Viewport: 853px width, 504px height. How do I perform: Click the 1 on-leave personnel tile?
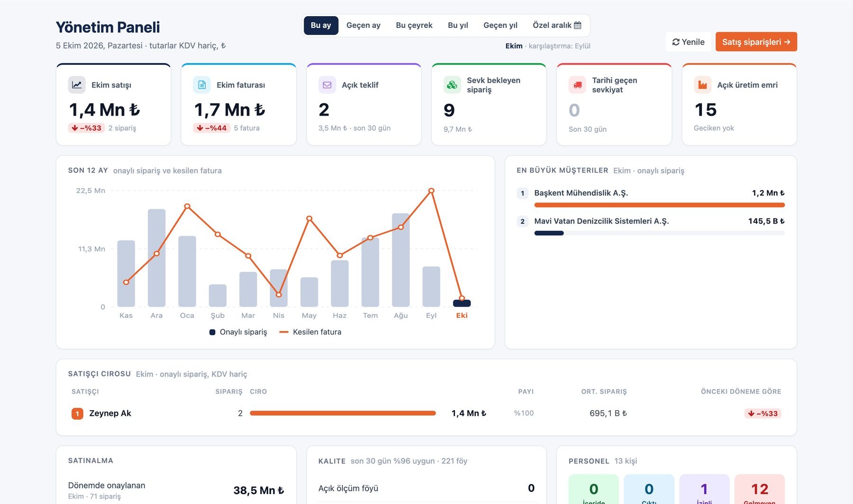click(x=704, y=490)
